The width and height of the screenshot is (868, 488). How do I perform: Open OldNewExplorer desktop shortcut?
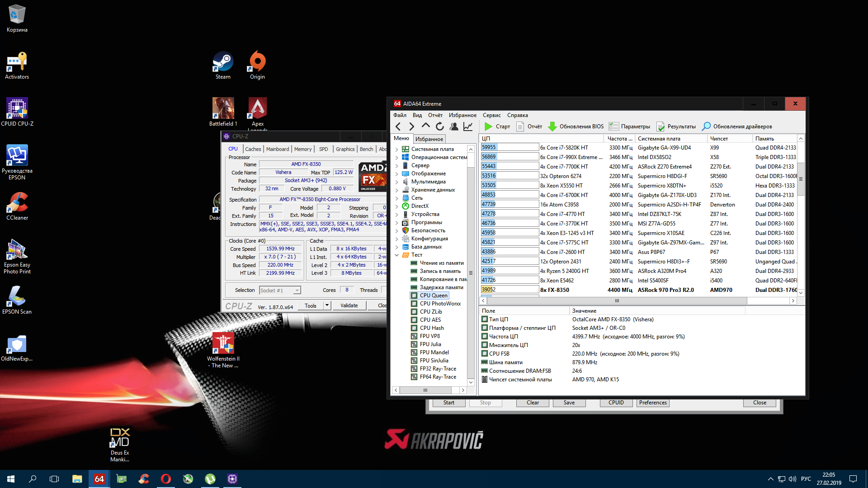pyautogui.click(x=17, y=348)
